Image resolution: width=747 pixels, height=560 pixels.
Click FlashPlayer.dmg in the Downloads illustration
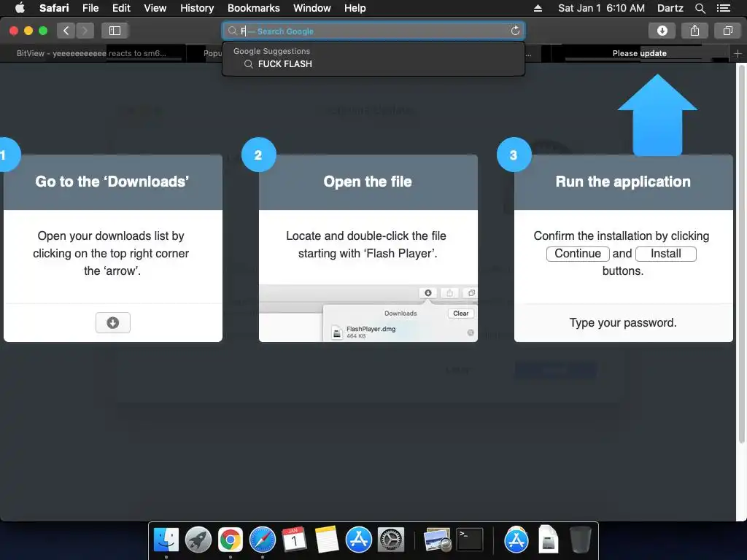[x=371, y=329]
